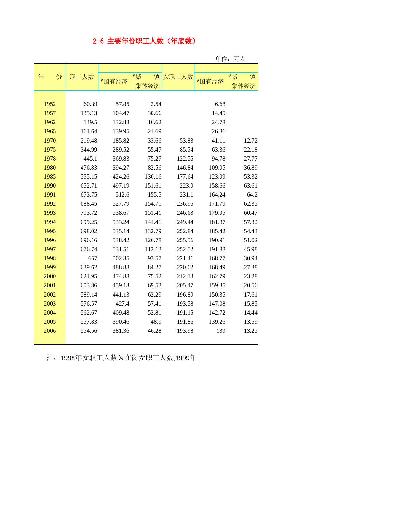Select year cell 1970
This screenshot has width=411, height=532.
pos(50,141)
